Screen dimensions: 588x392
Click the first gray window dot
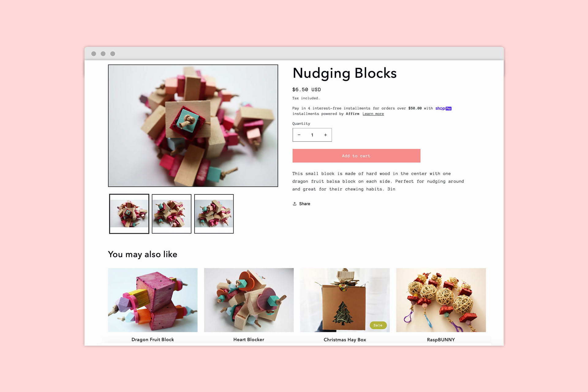coord(94,54)
